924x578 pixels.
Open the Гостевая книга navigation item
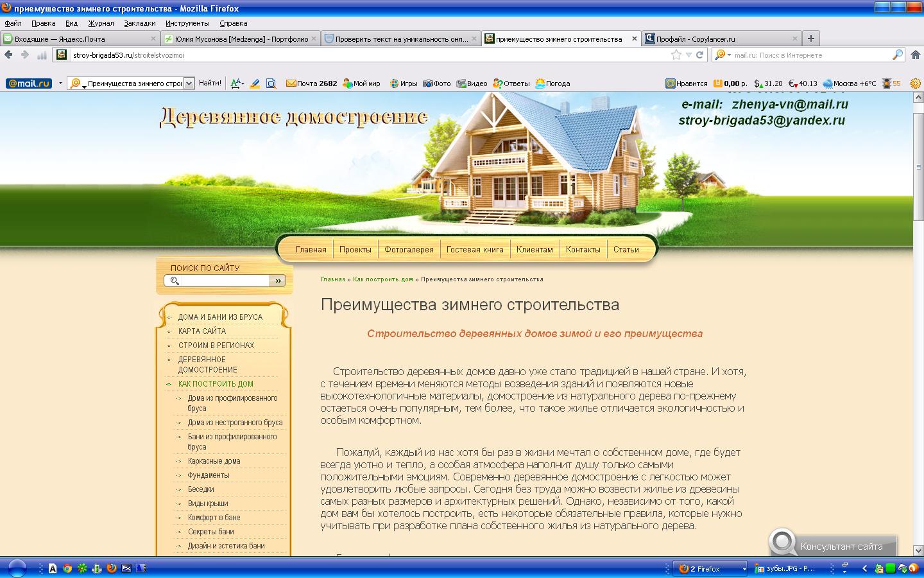point(475,250)
